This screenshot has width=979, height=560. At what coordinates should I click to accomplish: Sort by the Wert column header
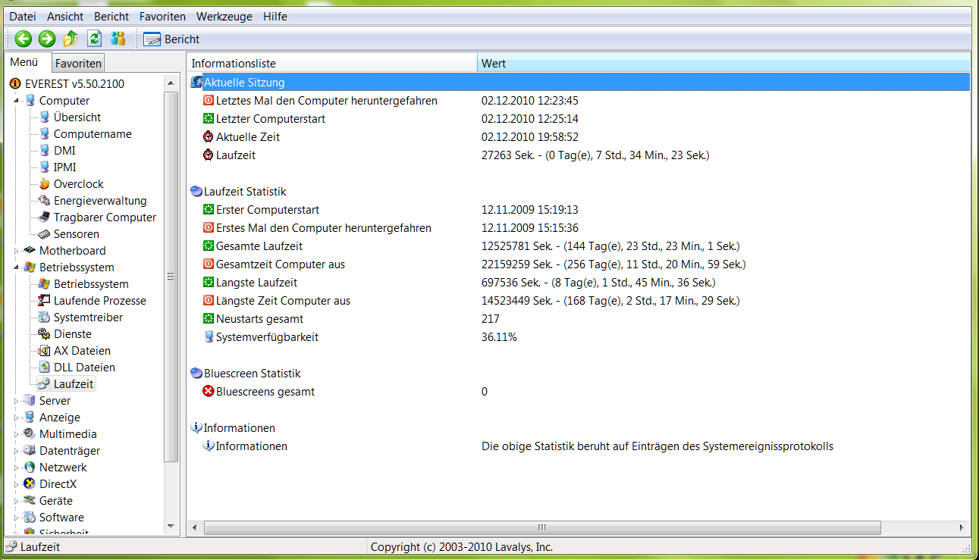coord(724,64)
